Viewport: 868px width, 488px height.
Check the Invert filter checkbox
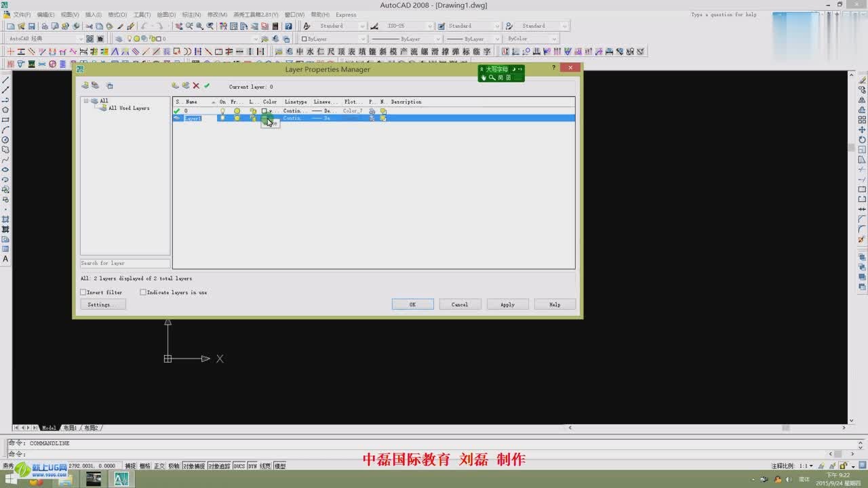coord(83,292)
